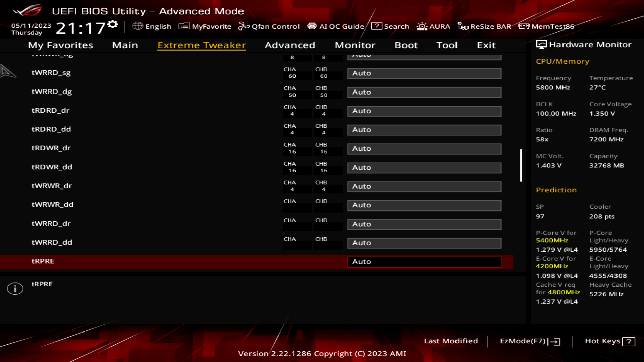Click Last Modified button
This screenshot has width=644, height=362.
pyautogui.click(x=451, y=341)
